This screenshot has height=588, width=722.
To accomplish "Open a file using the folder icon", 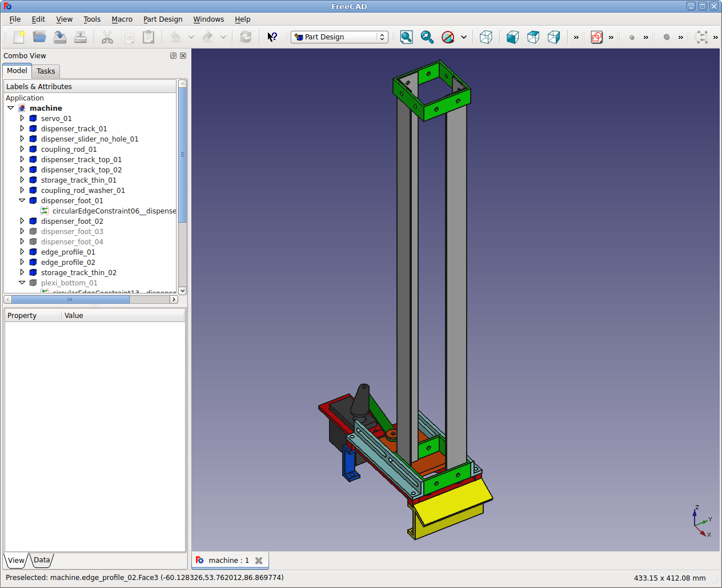I will [39, 37].
